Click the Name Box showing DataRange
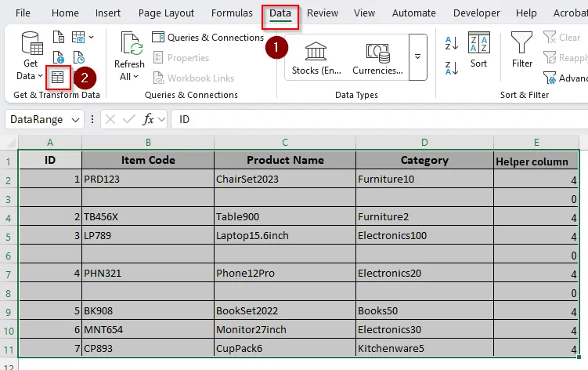 coord(37,119)
